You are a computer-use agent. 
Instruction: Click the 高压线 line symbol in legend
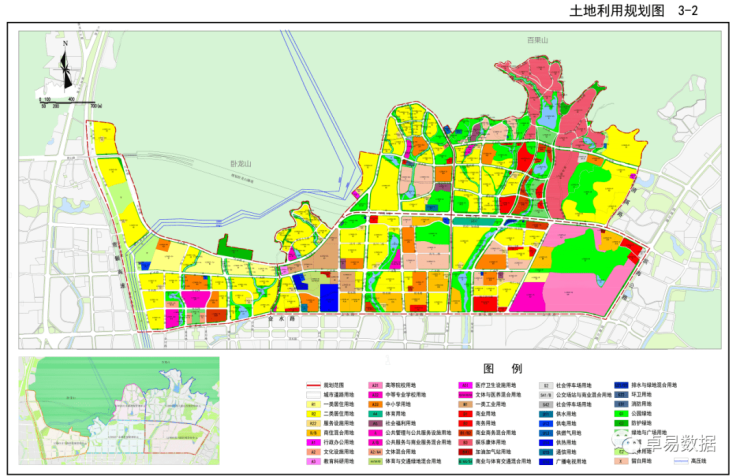[x=681, y=461]
